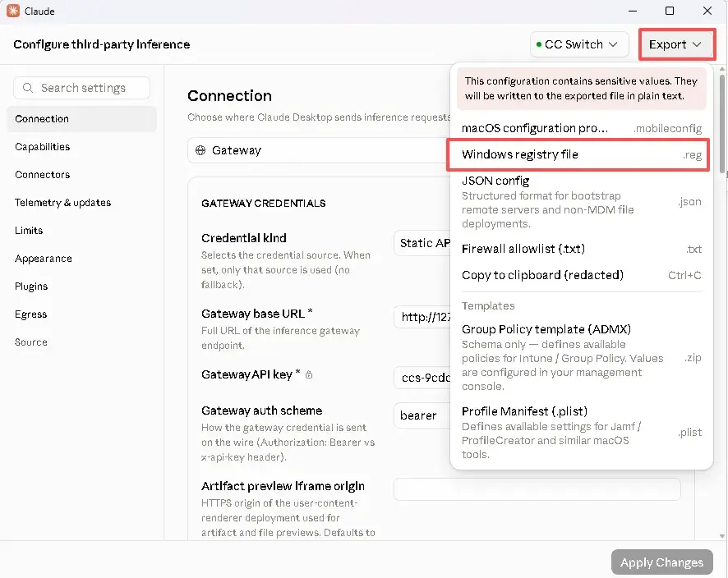Close the Claude window
Screen dimensions: 728x578
[707, 11]
